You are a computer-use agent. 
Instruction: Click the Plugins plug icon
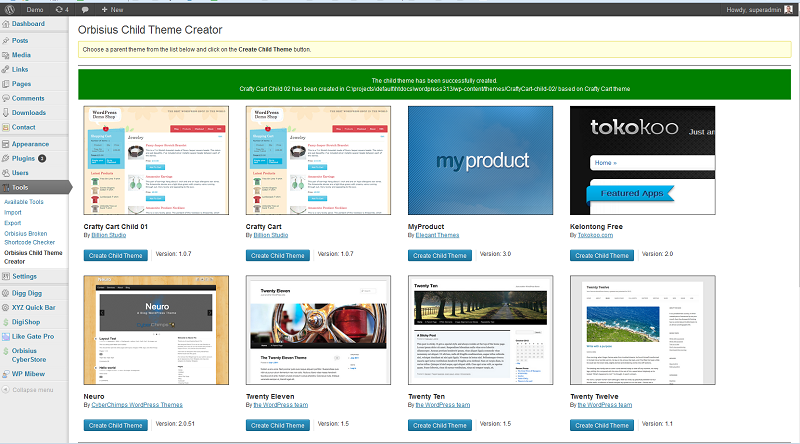[6, 158]
